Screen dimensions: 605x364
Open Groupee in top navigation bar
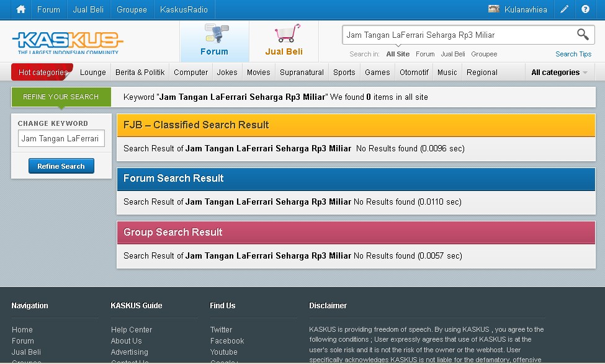132,9
